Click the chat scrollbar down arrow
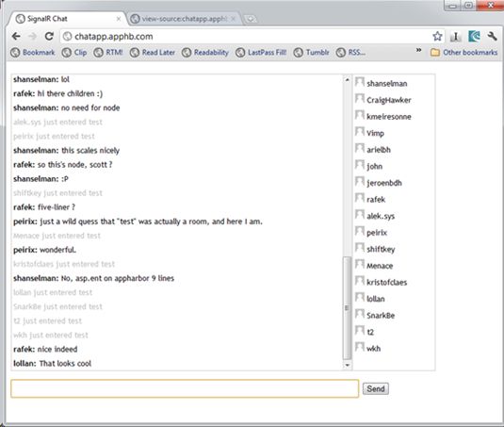This screenshot has height=427, width=504. [347, 366]
